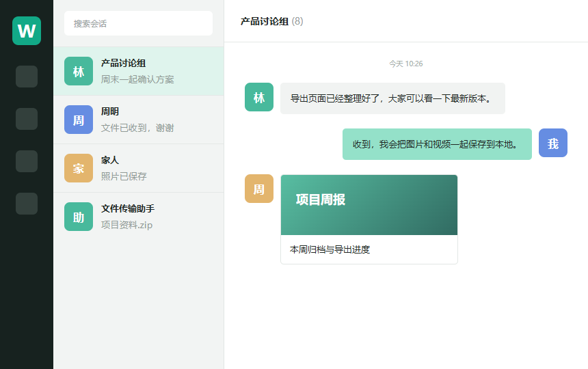Focus the 搜索会话 search field
588x369 pixels.
(x=138, y=23)
